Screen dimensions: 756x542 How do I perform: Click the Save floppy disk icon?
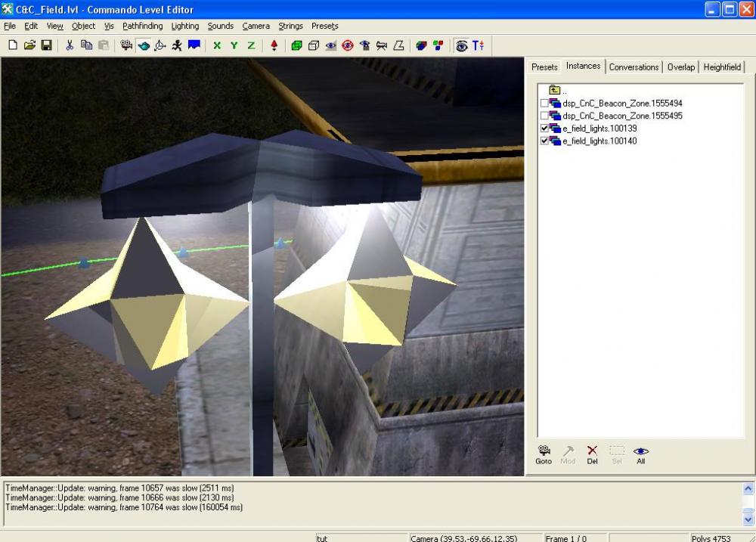pos(46,45)
